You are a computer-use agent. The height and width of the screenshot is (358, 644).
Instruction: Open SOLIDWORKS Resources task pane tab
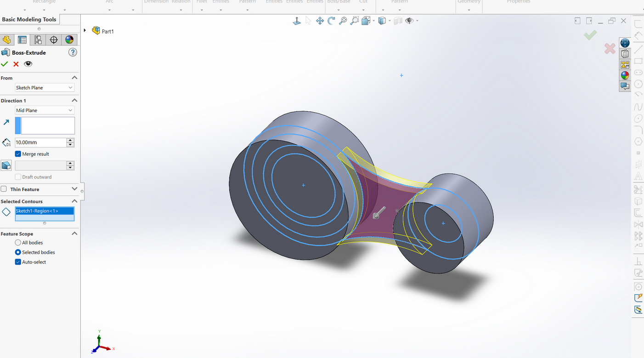click(x=625, y=43)
